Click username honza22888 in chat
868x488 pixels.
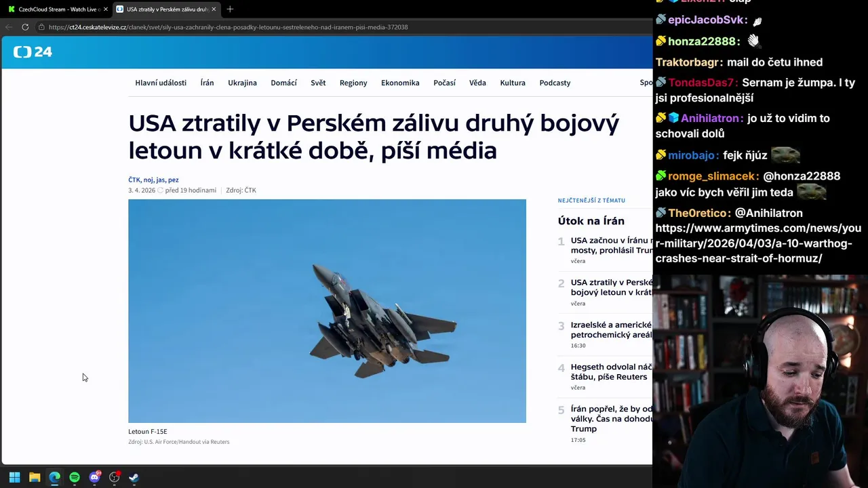[703, 41]
